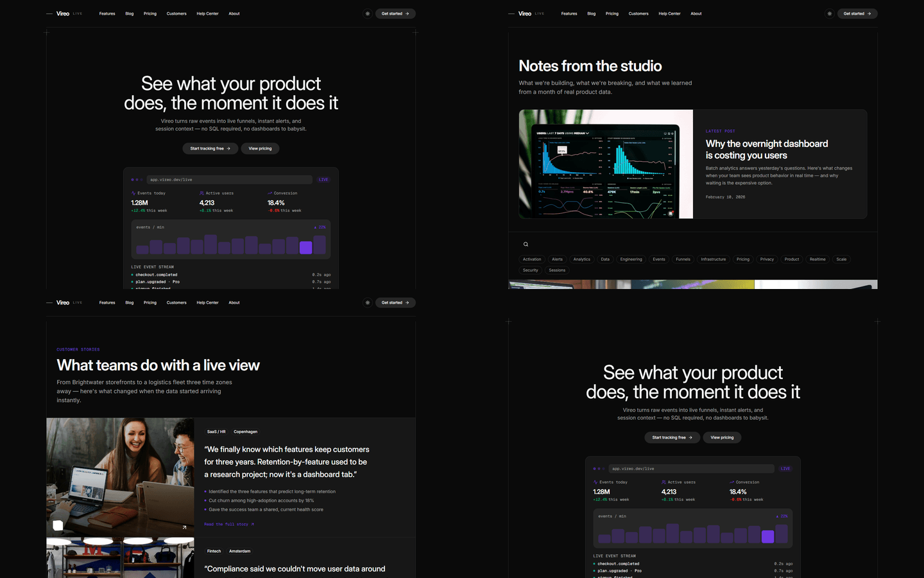Open Help Center in customer stories page nav
This screenshot has width=924, height=578.
(x=208, y=302)
